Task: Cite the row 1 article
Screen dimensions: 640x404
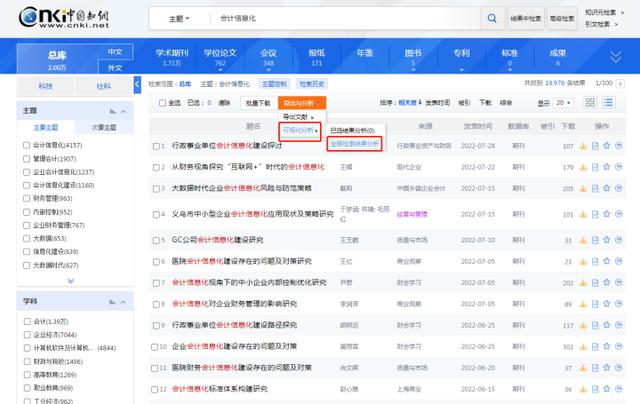Action: [619, 146]
